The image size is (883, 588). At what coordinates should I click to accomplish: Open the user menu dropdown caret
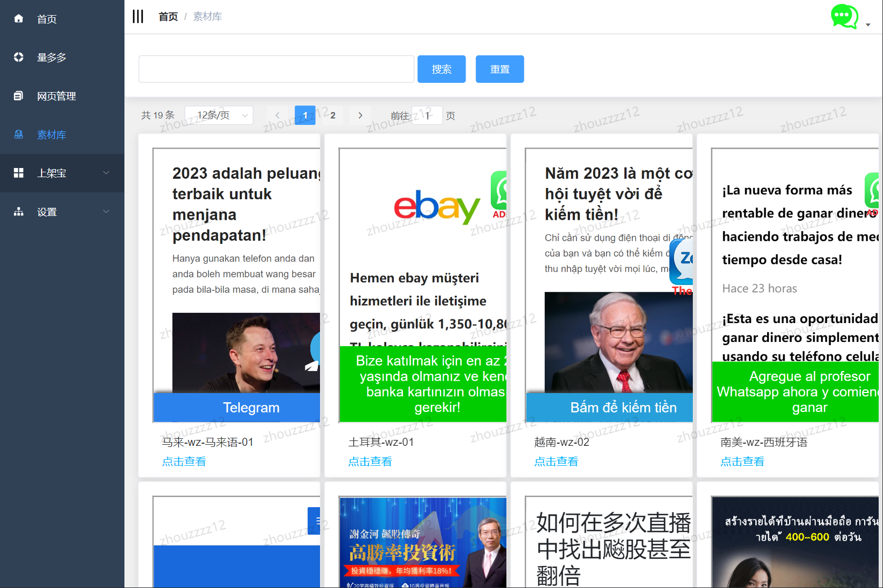pos(868,25)
